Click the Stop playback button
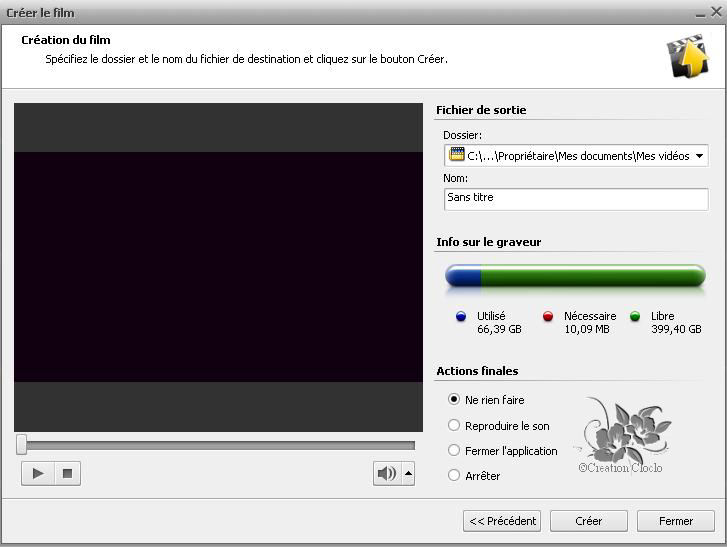The image size is (727, 547). (67, 473)
